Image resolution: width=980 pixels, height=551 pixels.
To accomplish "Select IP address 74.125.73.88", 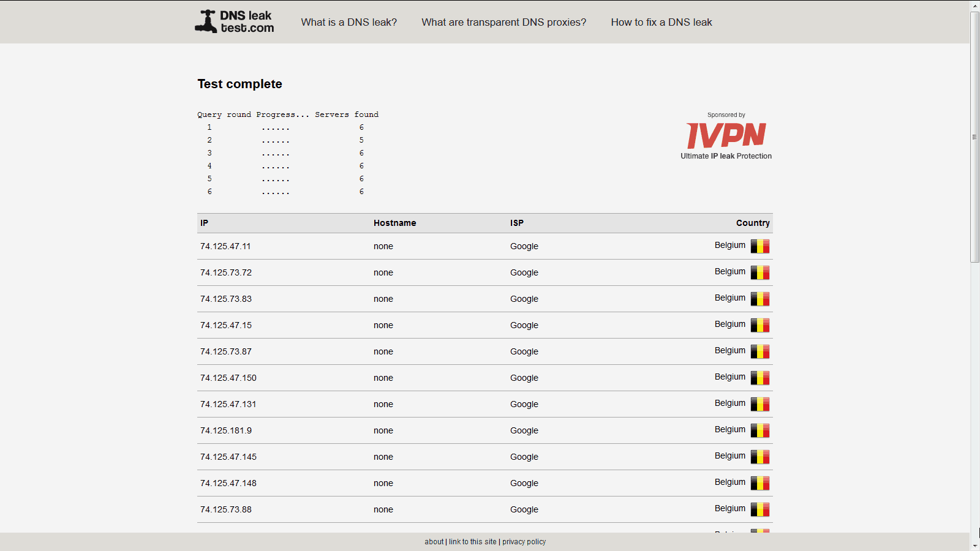I will coord(226,509).
